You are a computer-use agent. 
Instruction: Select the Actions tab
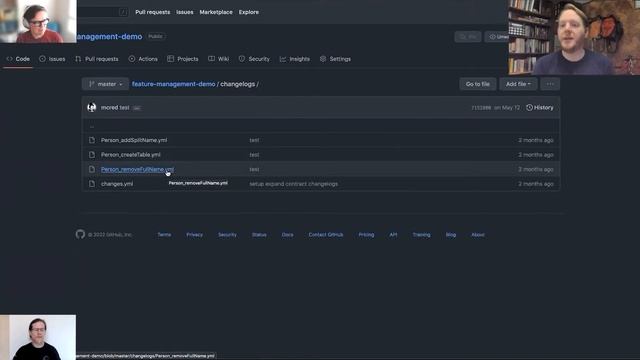click(x=143, y=59)
